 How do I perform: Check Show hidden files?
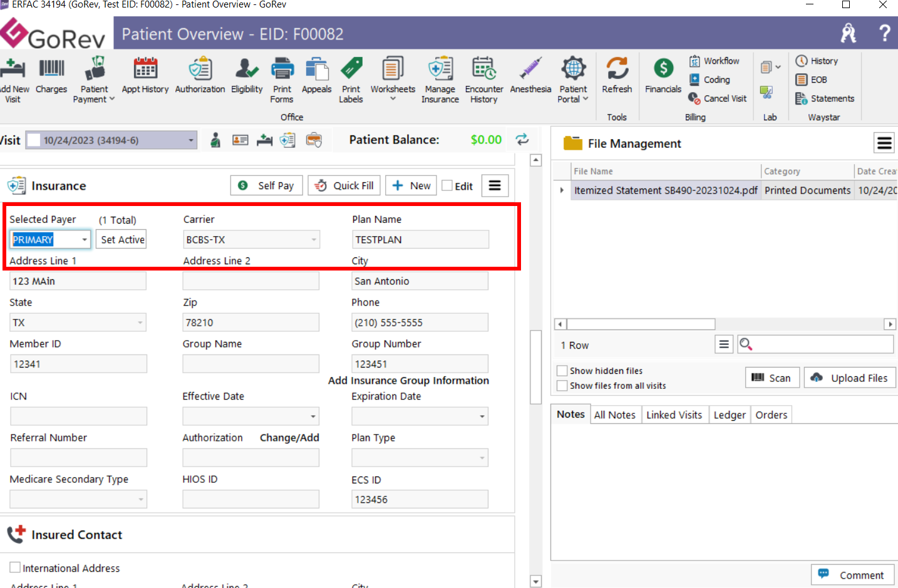(562, 370)
